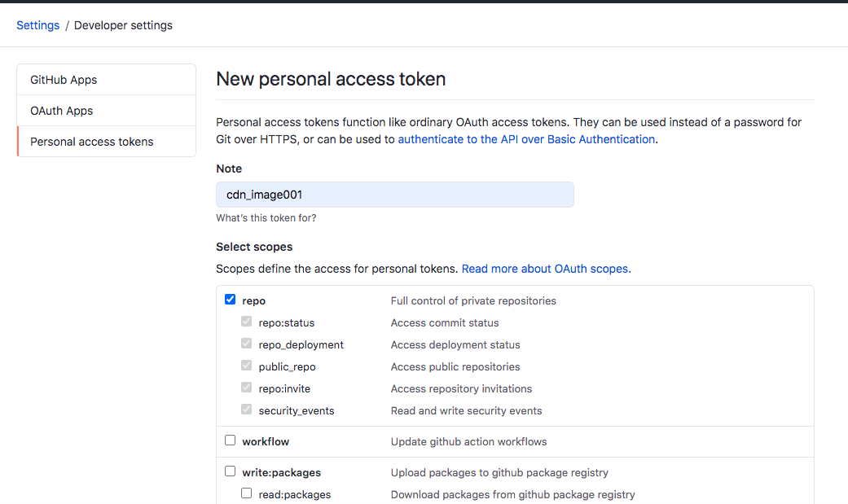Click the workflow scope label
The image size is (848, 504).
tap(266, 441)
